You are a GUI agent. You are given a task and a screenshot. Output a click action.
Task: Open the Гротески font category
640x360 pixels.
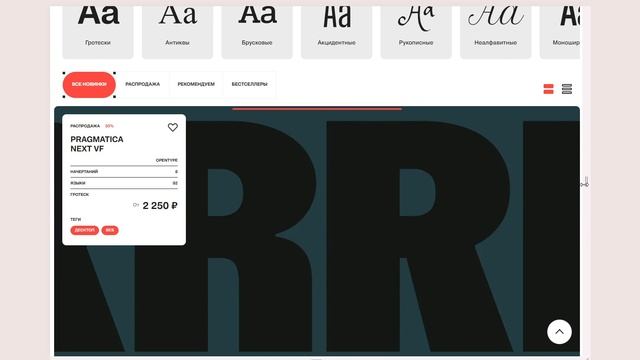pos(98,32)
